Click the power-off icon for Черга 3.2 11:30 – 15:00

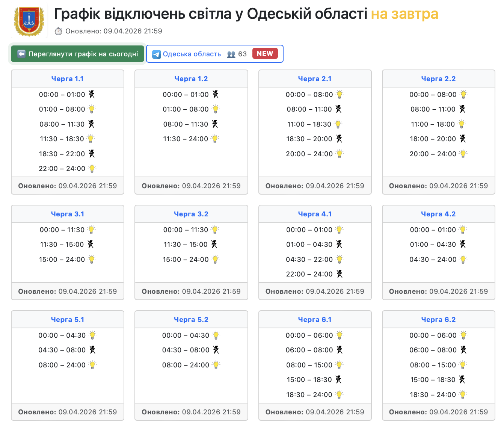tap(214, 245)
